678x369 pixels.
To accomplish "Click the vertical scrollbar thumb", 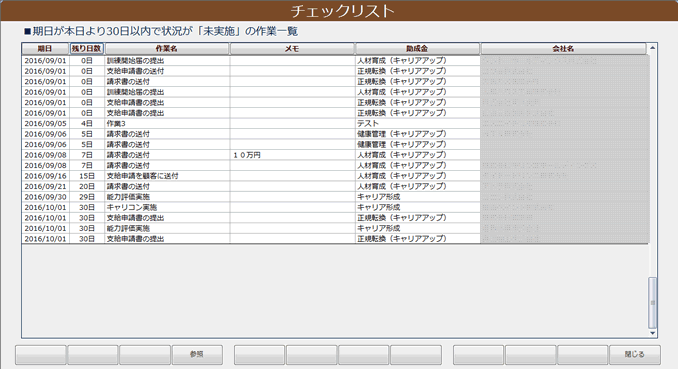I will pos(652,303).
